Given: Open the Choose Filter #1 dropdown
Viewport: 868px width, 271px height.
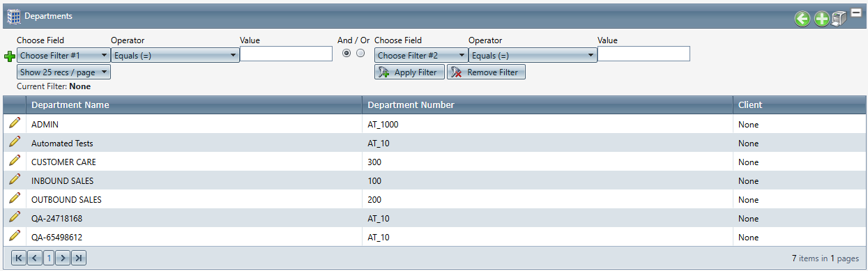Looking at the screenshot, I should [63, 55].
